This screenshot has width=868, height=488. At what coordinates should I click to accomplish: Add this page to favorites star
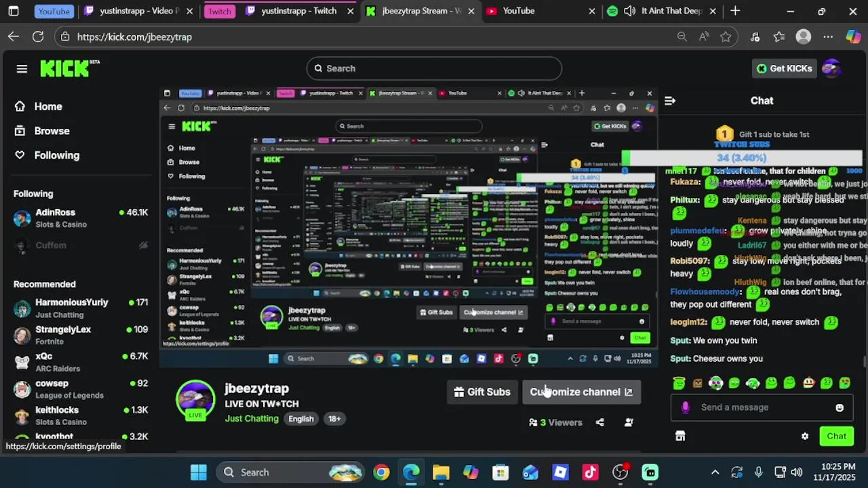click(x=726, y=37)
